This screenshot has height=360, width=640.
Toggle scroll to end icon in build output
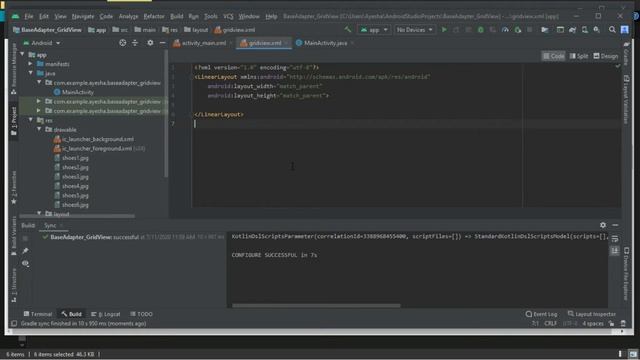(x=615, y=251)
